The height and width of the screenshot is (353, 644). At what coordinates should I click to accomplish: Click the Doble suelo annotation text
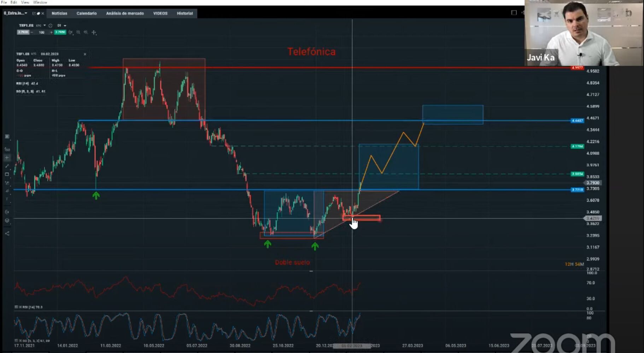coord(292,262)
